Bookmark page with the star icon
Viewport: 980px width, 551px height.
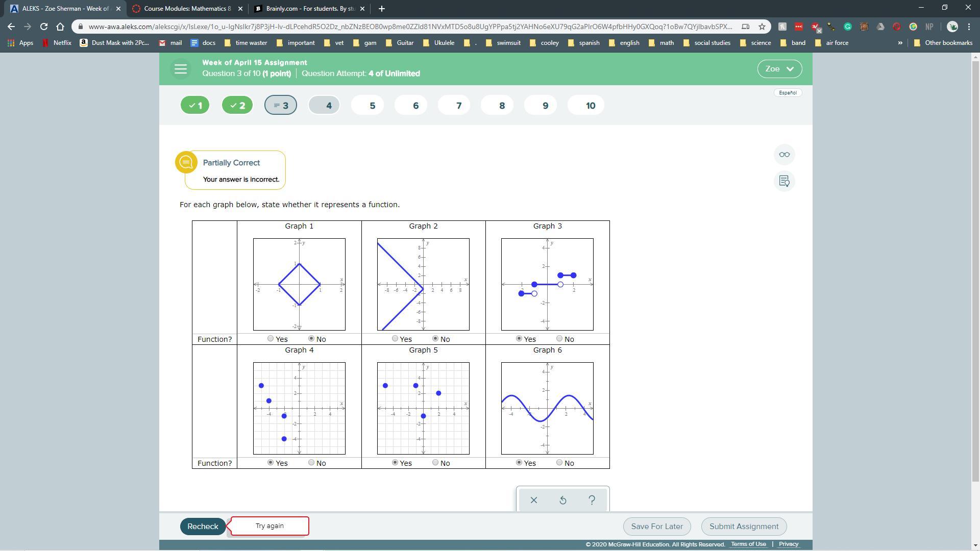click(762, 27)
